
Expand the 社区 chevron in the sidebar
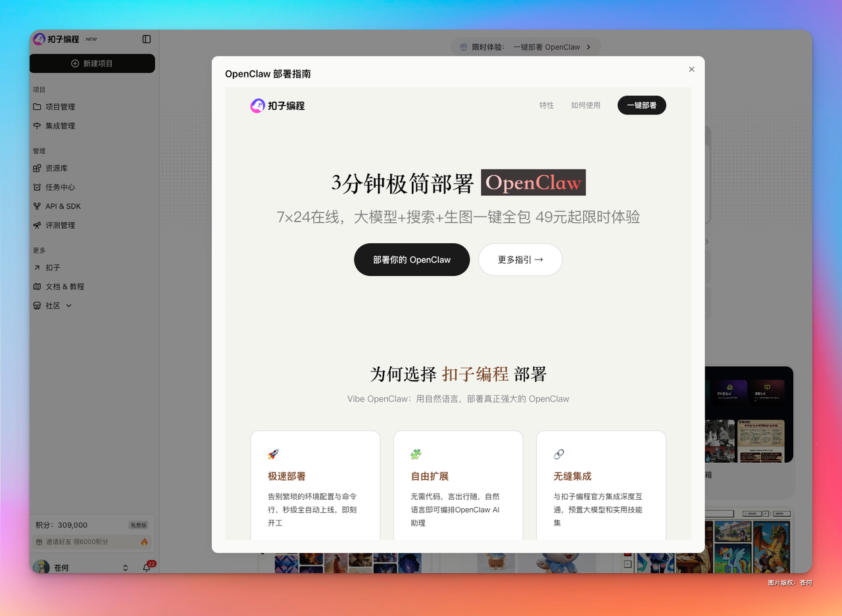tap(69, 306)
